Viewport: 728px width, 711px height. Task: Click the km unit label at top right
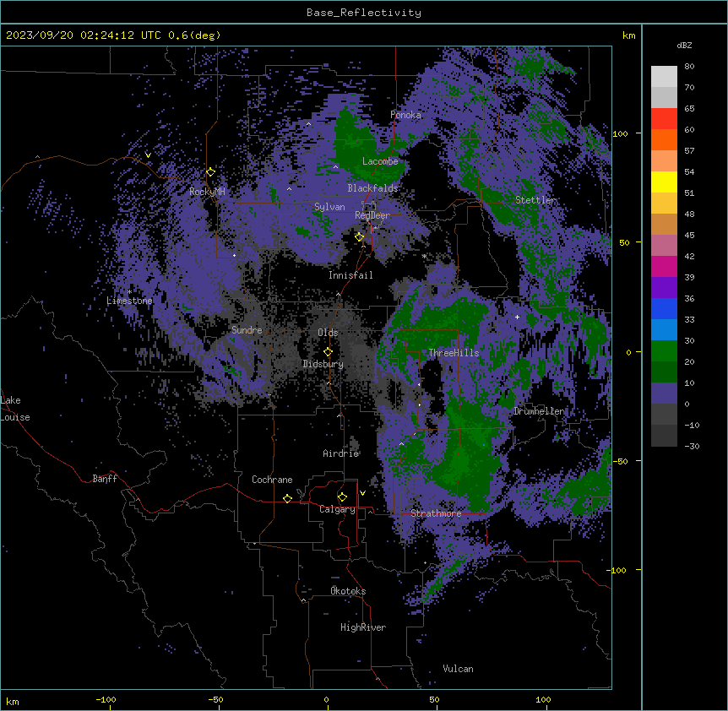(628, 35)
